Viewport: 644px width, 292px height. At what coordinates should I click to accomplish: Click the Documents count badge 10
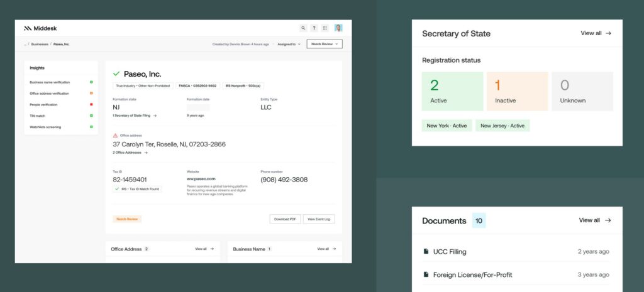[479, 220]
